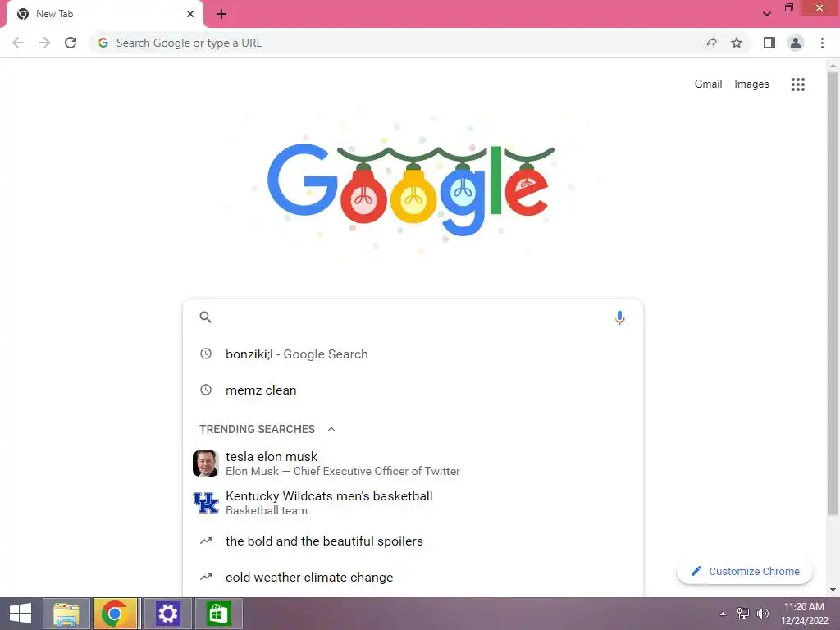Choose 'the bold and the beautiful spoilers'
The width and height of the screenshot is (840, 630).
pyautogui.click(x=413, y=541)
